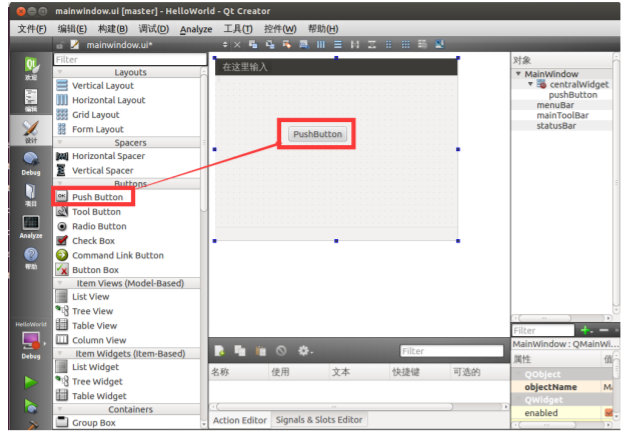Apply Lay Out Horizontally from toolbar
Screen dimensions: 625x435
321,44
